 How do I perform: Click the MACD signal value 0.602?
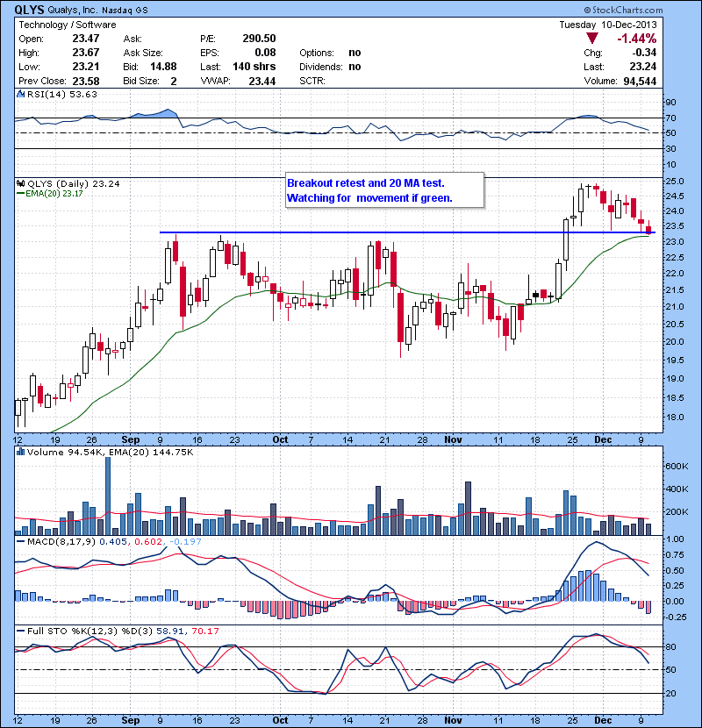point(148,541)
